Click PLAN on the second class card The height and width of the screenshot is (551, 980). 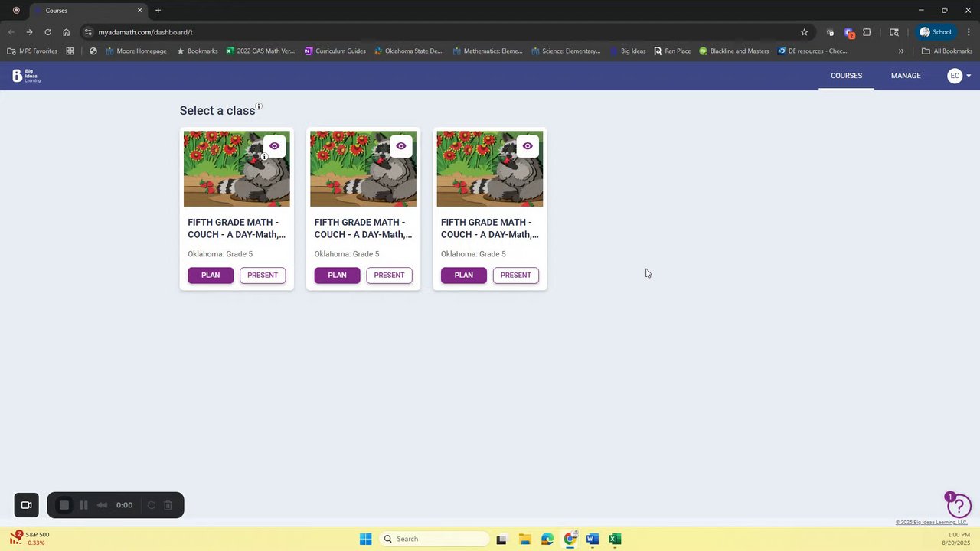(x=337, y=275)
